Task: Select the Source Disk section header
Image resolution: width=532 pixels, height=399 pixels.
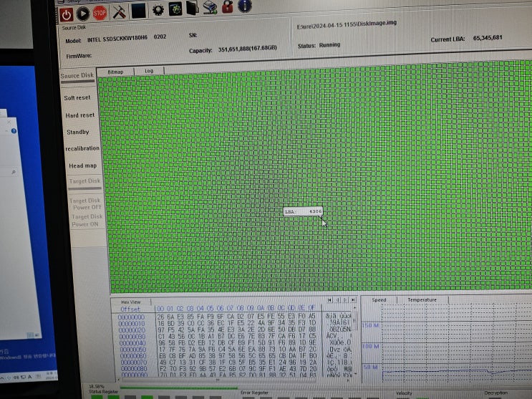Action: coord(77,76)
